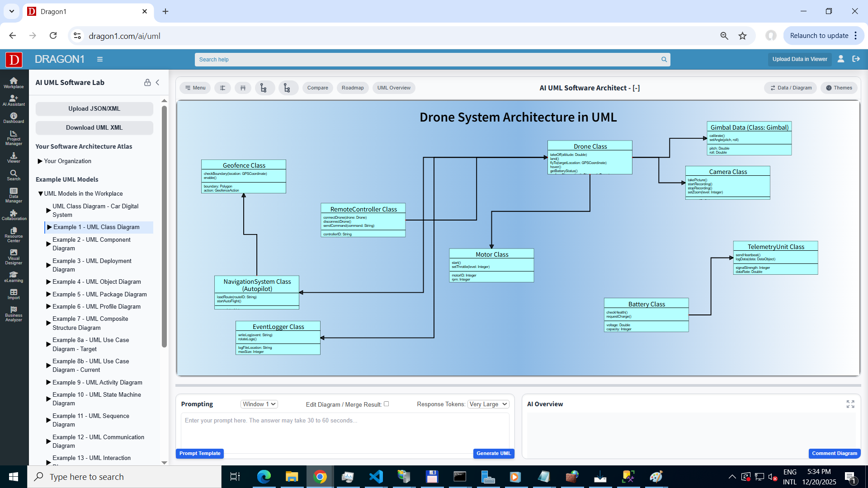Open the Themes selector
The height and width of the screenshot is (488, 868).
839,88
